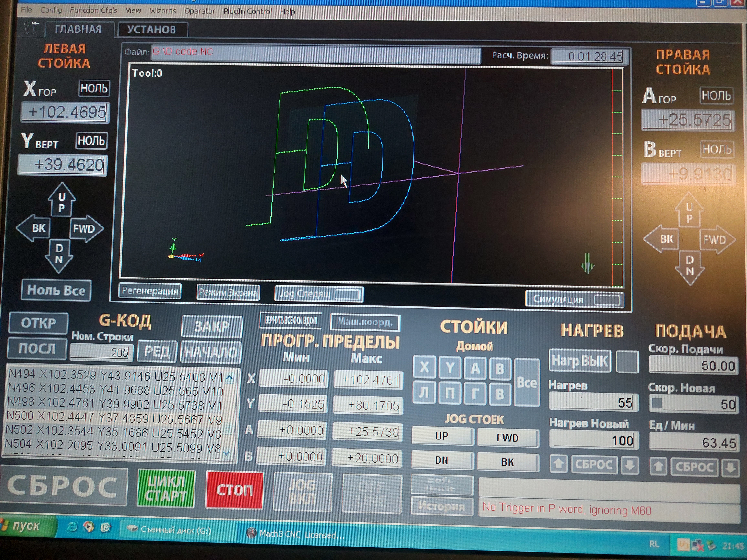747x560 pixels.
Task: Adjust the Скор. Новая feed slider
Action: point(657,403)
